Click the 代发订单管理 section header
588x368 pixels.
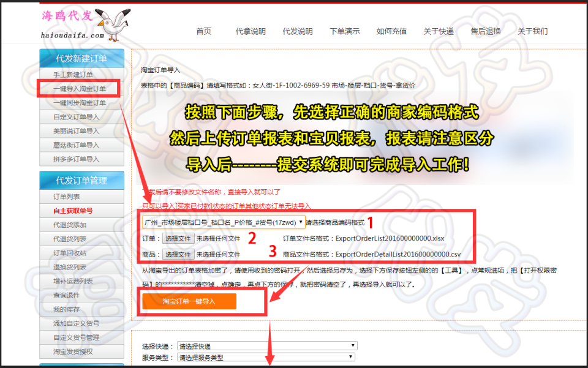pyautogui.click(x=81, y=181)
